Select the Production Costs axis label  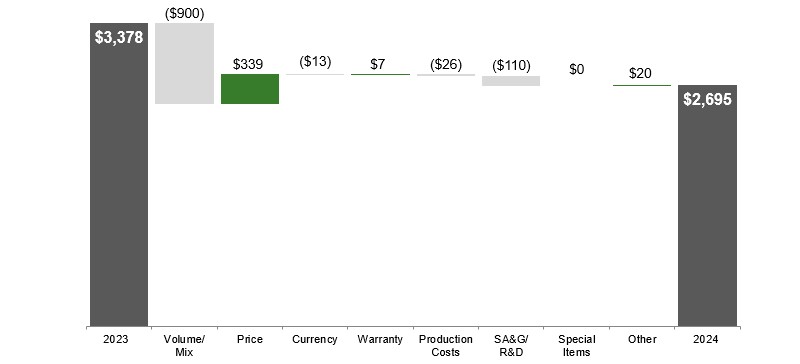click(x=446, y=346)
